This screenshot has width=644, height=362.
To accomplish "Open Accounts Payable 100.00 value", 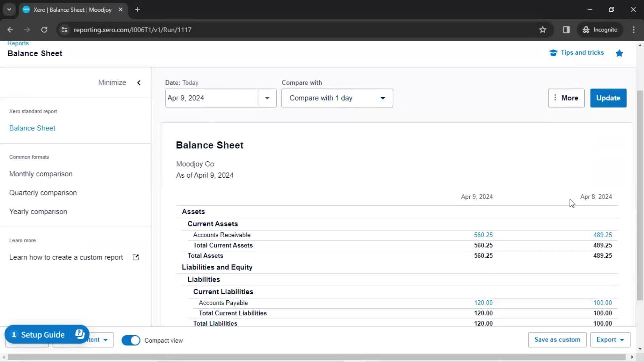I will (602, 303).
